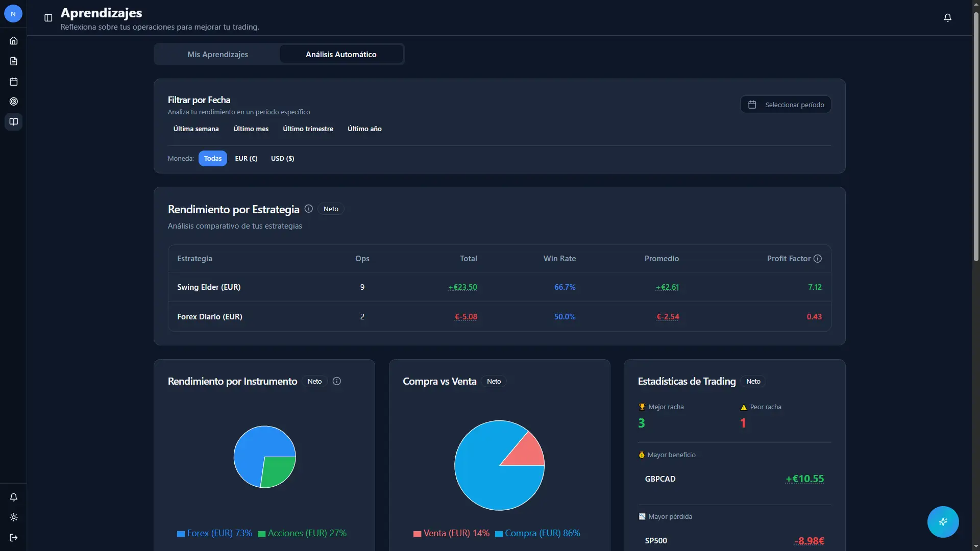Open the target goals icon in sidebar
Screen dimensions: 980x551
[14, 102]
